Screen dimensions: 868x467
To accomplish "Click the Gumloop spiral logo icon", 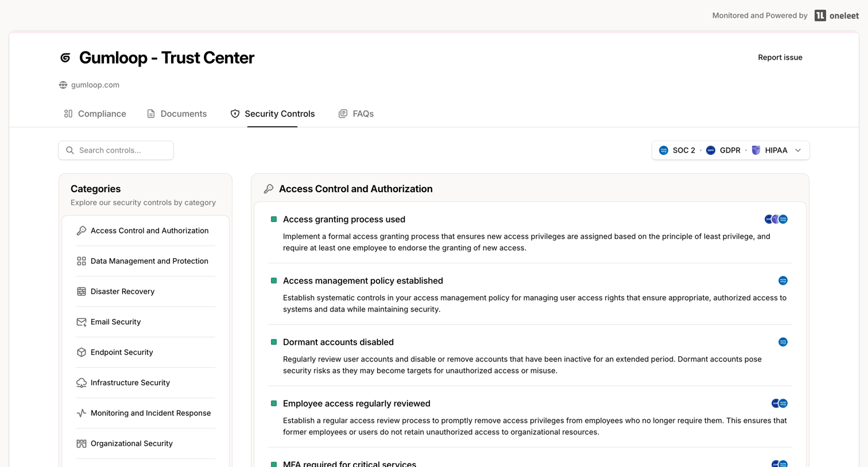I will tap(65, 57).
